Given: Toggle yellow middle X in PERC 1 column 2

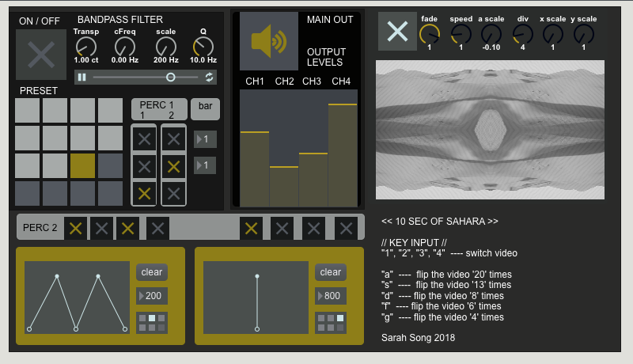Looking at the screenshot, I should (x=173, y=166).
